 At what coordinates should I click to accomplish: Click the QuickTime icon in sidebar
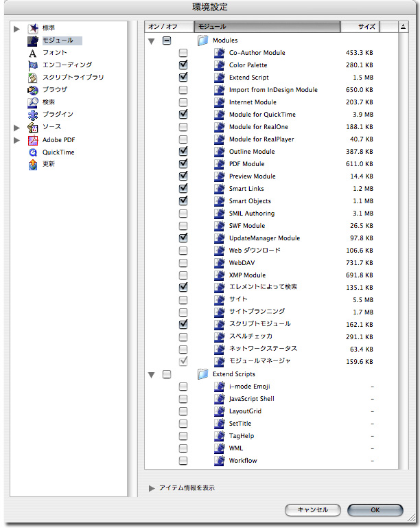click(x=32, y=152)
